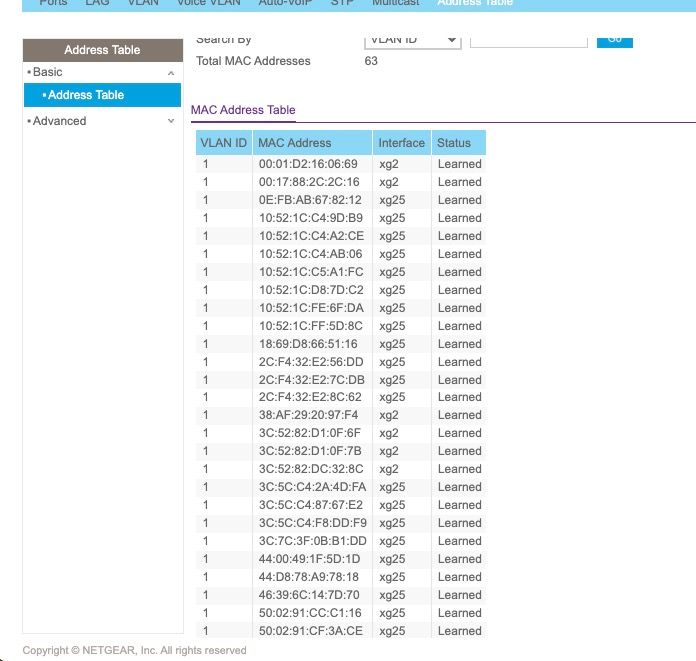The width and height of the screenshot is (696, 661).
Task: Select MAC address 3C:5C:C4:2A:4D:FA
Action: coord(312,487)
